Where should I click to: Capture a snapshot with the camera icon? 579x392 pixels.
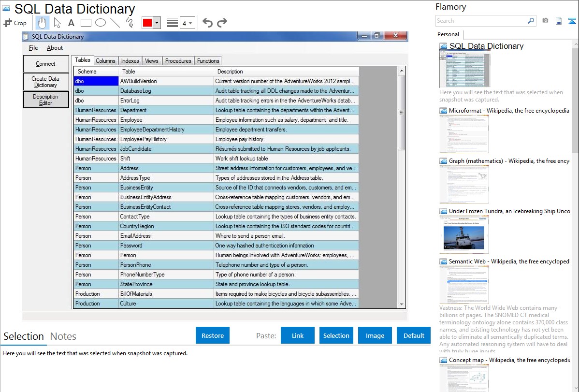(x=545, y=21)
